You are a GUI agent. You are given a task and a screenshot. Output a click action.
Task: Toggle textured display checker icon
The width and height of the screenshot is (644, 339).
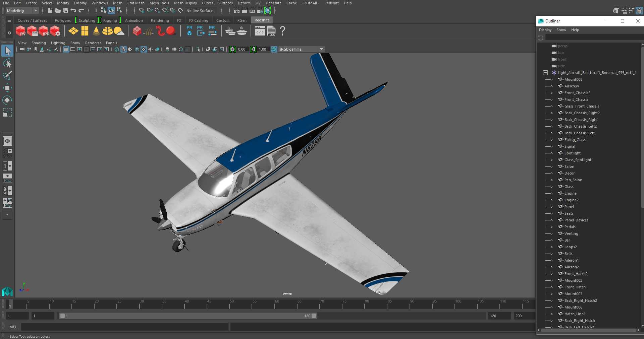point(144,49)
